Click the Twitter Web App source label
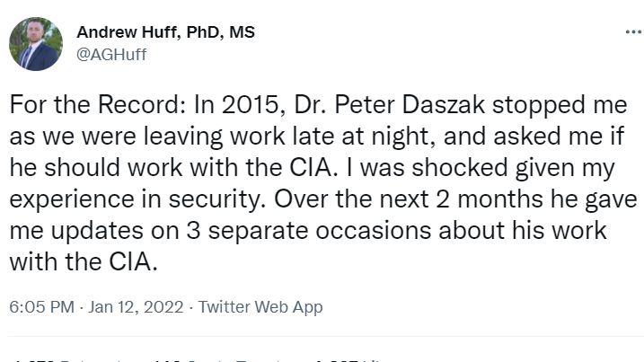Viewport: 644px width, 362px height. coord(260,307)
